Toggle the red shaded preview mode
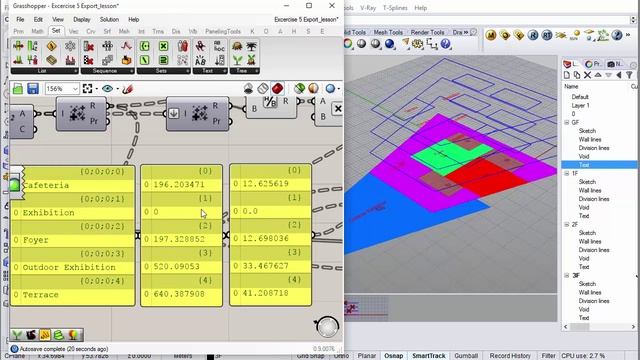 coord(278,88)
